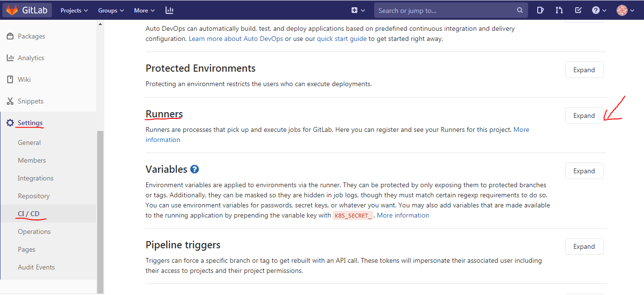
Task: Open the Projects dropdown
Action: (x=74, y=10)
